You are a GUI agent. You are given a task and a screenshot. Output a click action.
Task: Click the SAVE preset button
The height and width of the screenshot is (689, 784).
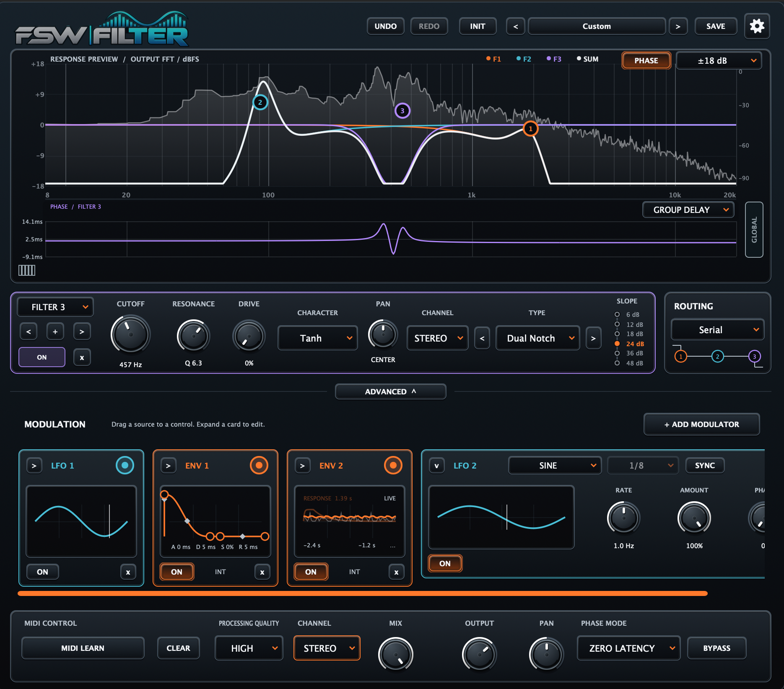pos(716,26)
